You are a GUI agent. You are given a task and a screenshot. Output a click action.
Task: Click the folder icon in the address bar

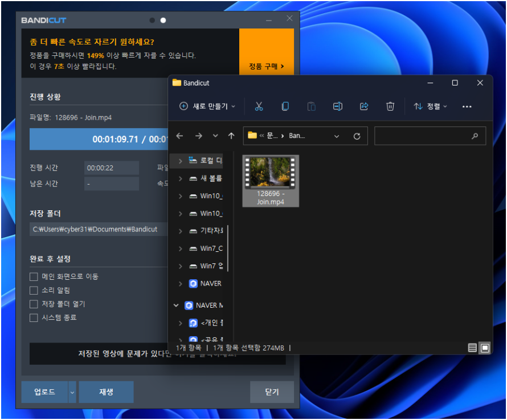pos(252,135)
